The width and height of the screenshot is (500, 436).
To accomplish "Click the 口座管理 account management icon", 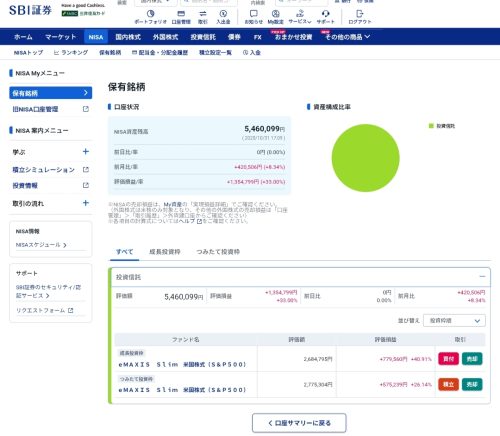I will pyautogui.click(x=181, y=14).
